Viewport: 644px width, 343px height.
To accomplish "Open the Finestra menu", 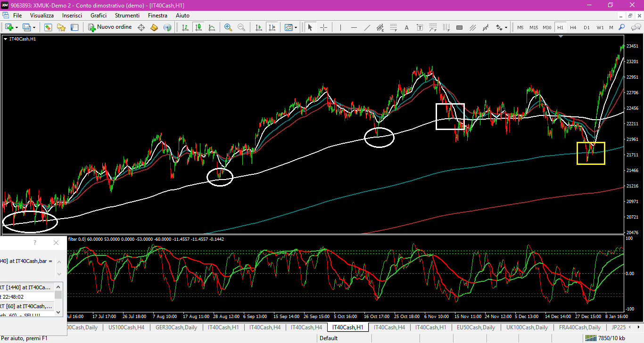I will coord(157,16).
